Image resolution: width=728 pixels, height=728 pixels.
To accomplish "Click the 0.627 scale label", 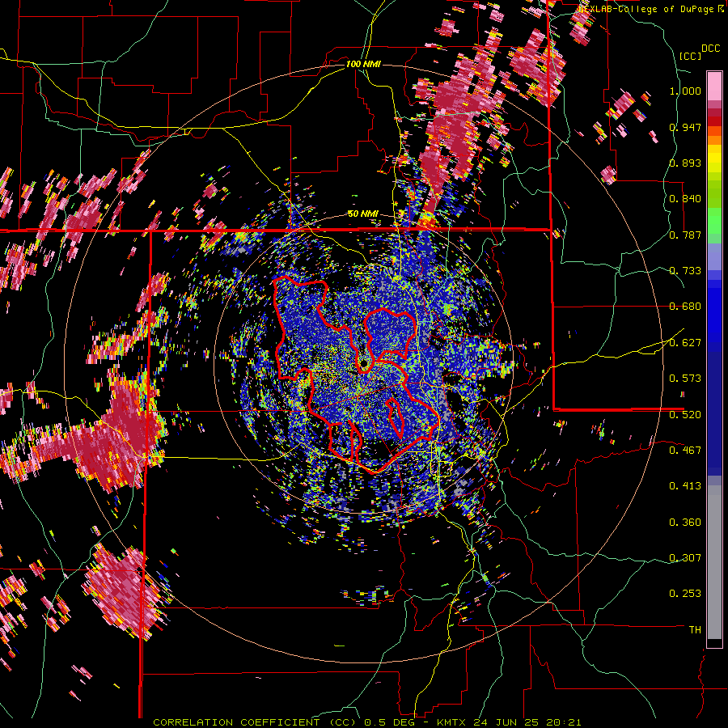I will pyautogui.click(x=685, y=343).
